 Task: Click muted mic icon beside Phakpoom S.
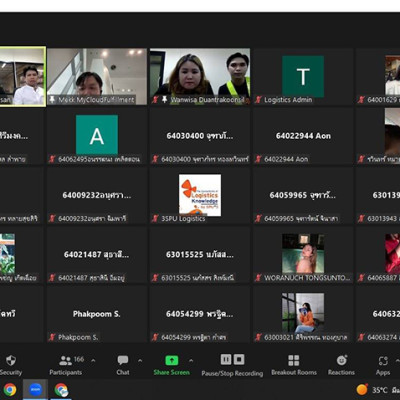(52, 337)
